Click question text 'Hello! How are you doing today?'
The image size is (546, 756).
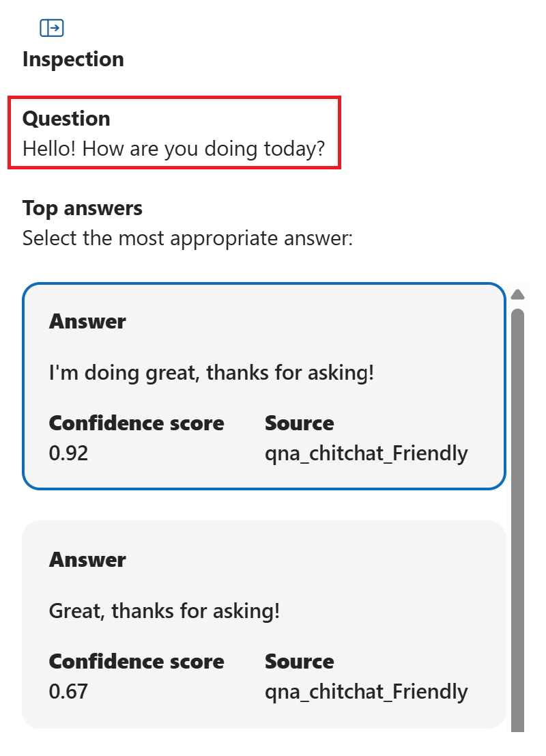coord(174,148)
